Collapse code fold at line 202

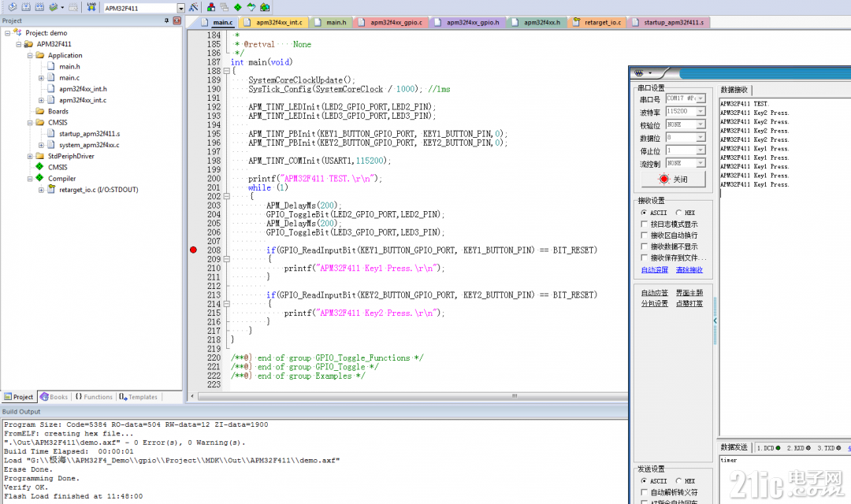click(x=227, y=196)
